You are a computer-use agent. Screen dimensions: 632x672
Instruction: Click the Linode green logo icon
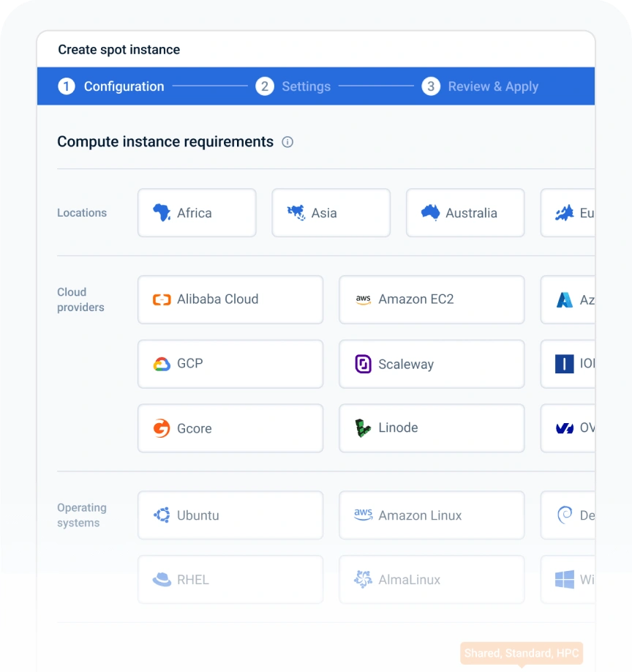(363, 428)
